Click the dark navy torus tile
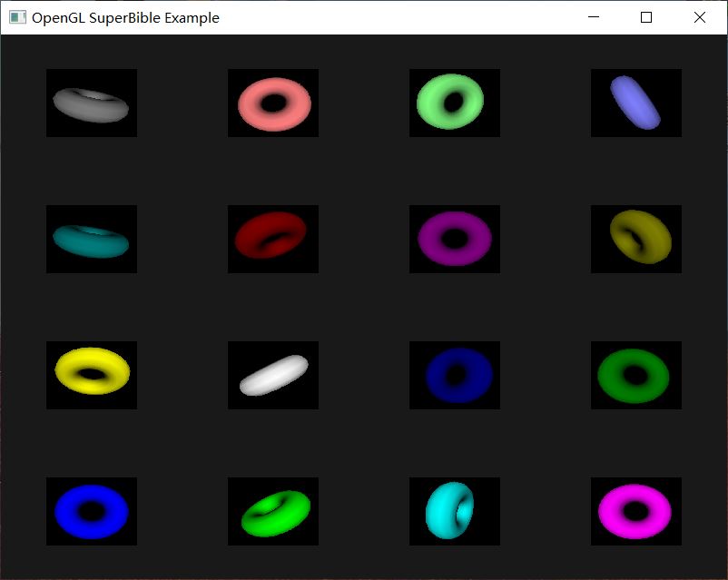728x580 pixels. click(x=455, y=375)
